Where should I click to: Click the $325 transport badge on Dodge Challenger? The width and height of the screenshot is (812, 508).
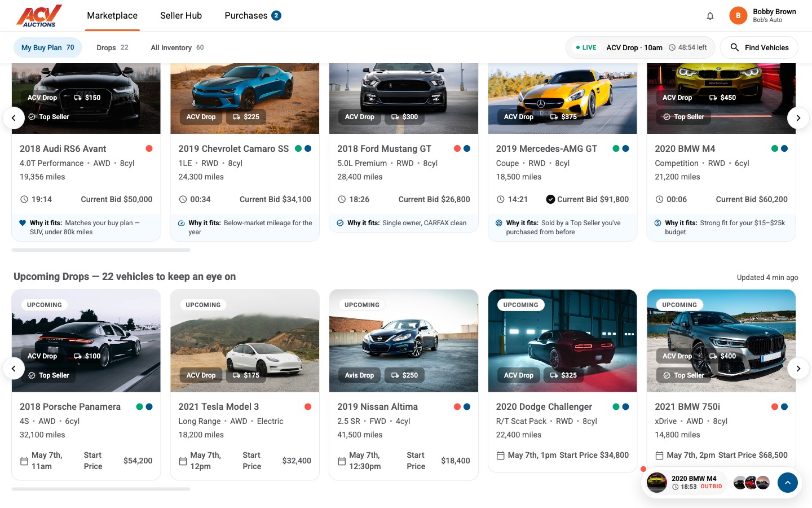(563, 375)
